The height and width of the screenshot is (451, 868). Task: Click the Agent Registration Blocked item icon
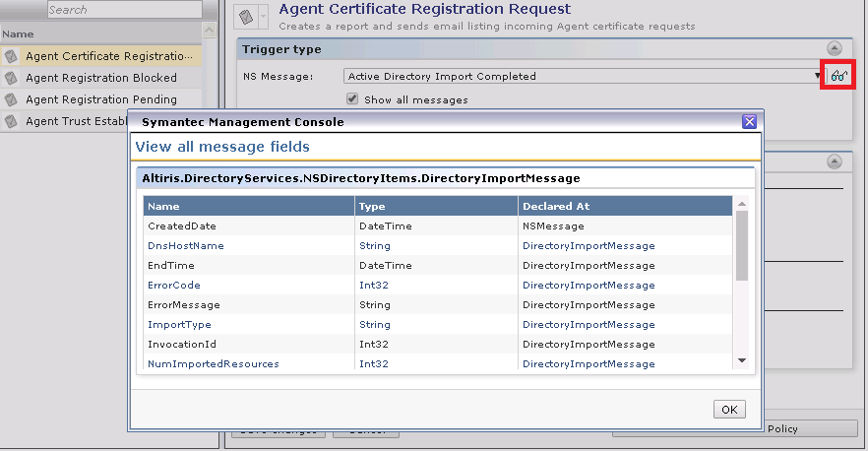[x=11, y=78]
